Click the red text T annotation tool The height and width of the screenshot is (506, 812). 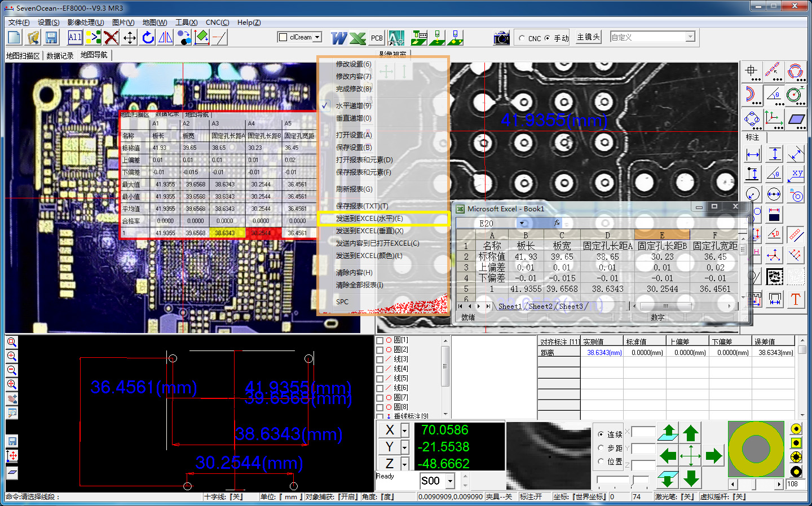point(796,299)
